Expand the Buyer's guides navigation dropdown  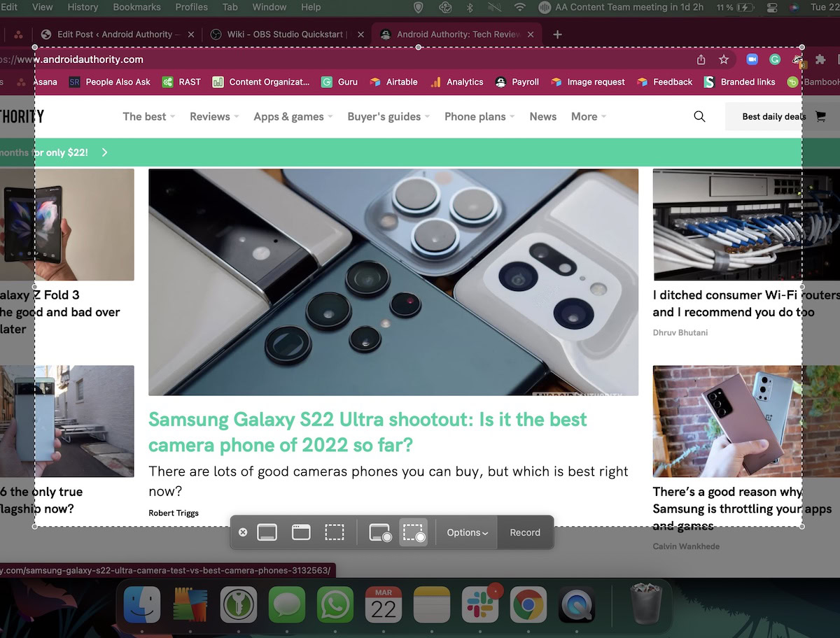point(389,117)
